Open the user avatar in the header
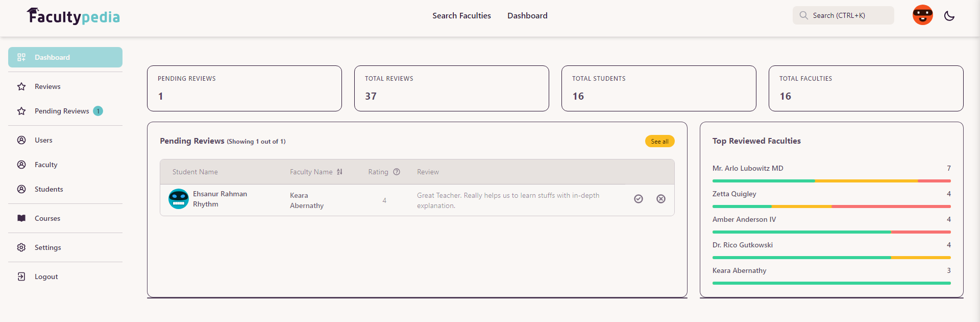The width and height of the screenshot is (980, 322). 923,15
